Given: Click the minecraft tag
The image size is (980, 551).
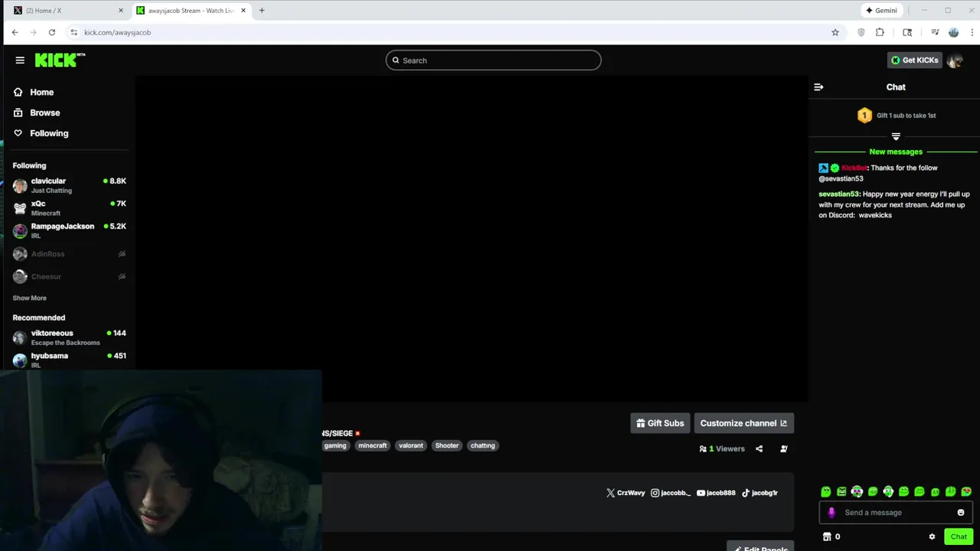Looking at the screenshot, I should click(373, 445).
